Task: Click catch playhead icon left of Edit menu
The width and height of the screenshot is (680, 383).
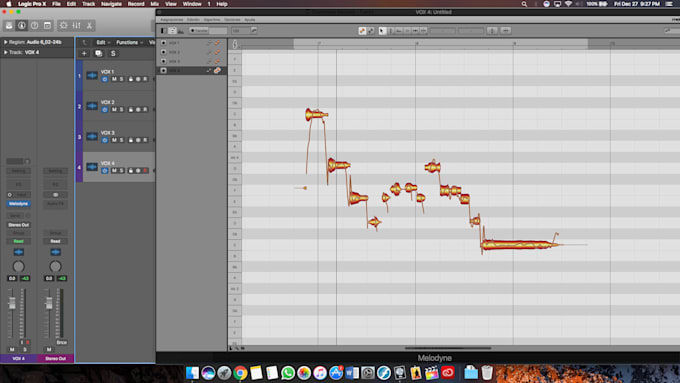Action: point(85,43)
